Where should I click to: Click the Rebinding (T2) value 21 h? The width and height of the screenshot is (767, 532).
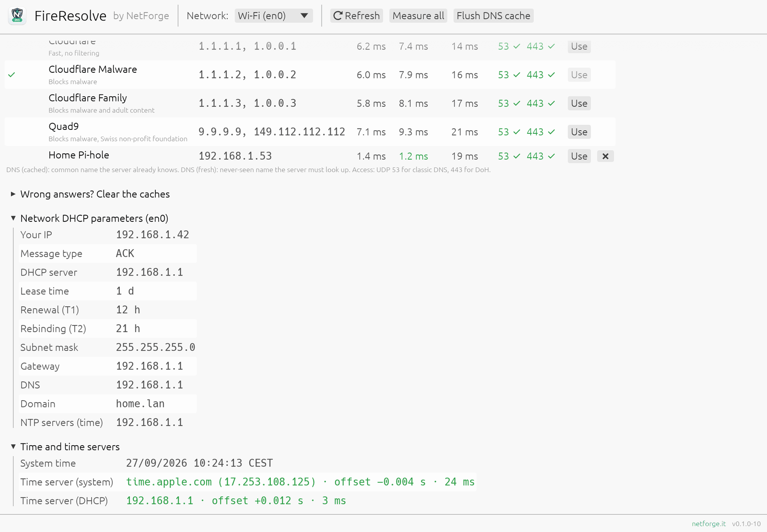[128, 329]
